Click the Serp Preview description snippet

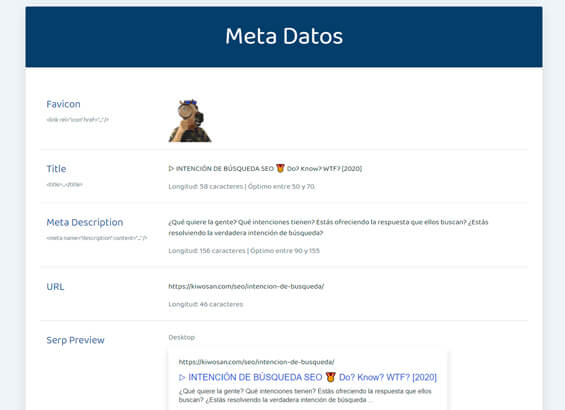tap(305, 395)
